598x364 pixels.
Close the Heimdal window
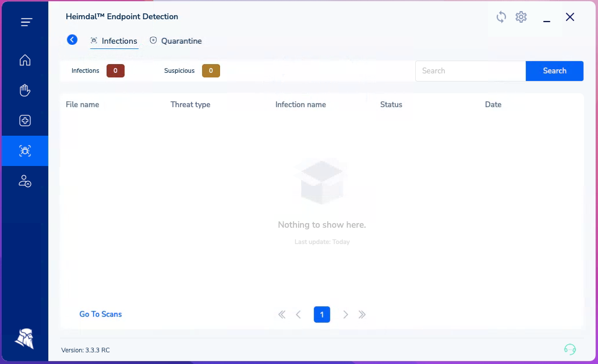click(x=570, y=17)
